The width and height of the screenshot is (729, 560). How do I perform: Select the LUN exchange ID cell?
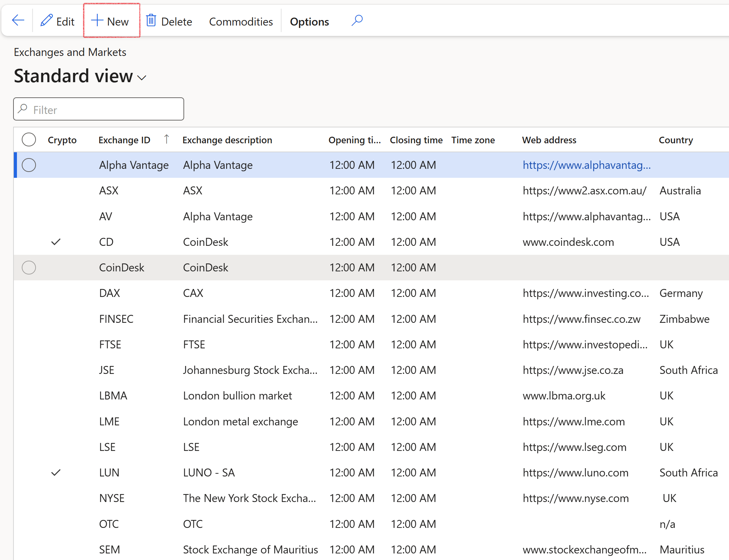click(109, 473)
